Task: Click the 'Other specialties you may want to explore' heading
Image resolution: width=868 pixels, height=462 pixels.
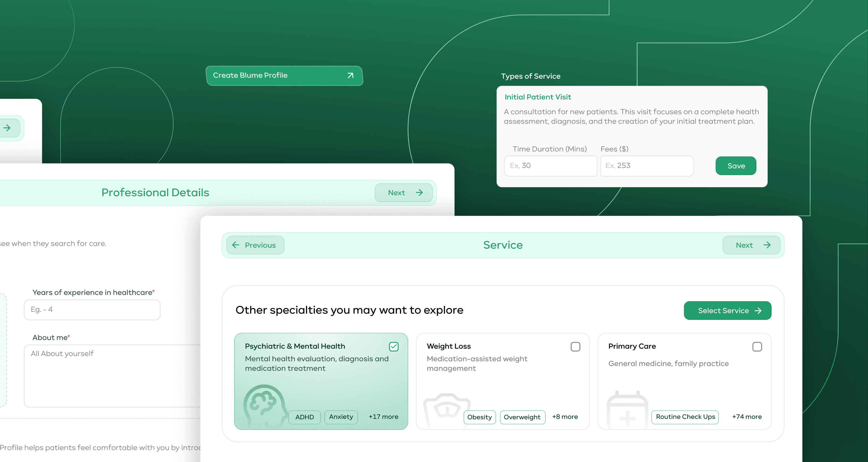Action: 349,310
